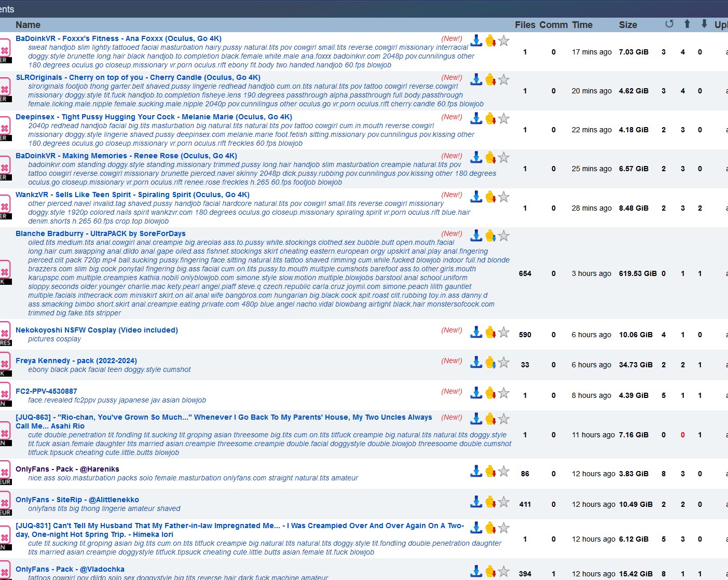Download the JUQ-831 torrent
The image size is (728, 580).
coord(476,528)
